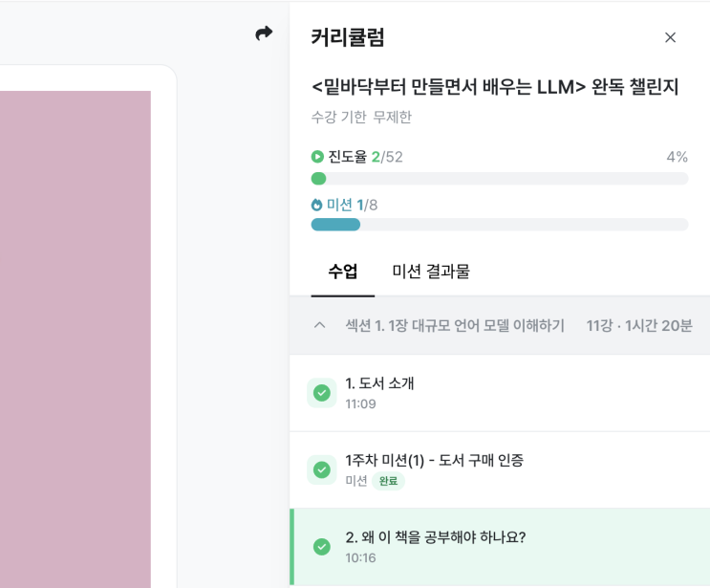This screenshot has width=710, height=588.
Task: Open the 미션 결과물 tab
Action: pos(431,272)
